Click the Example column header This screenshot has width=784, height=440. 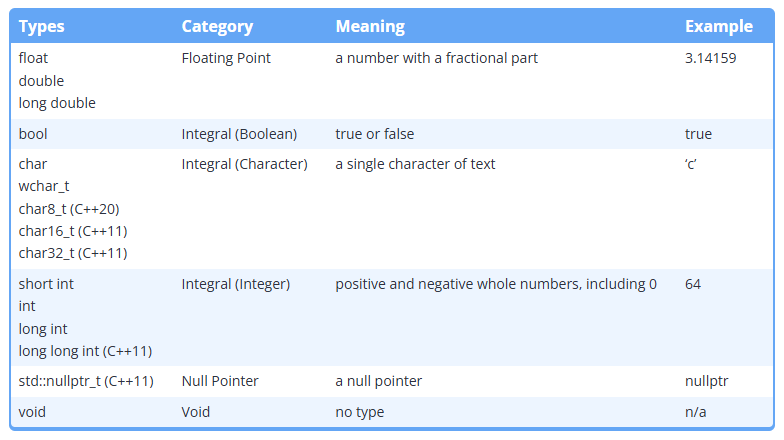[718, 26]
